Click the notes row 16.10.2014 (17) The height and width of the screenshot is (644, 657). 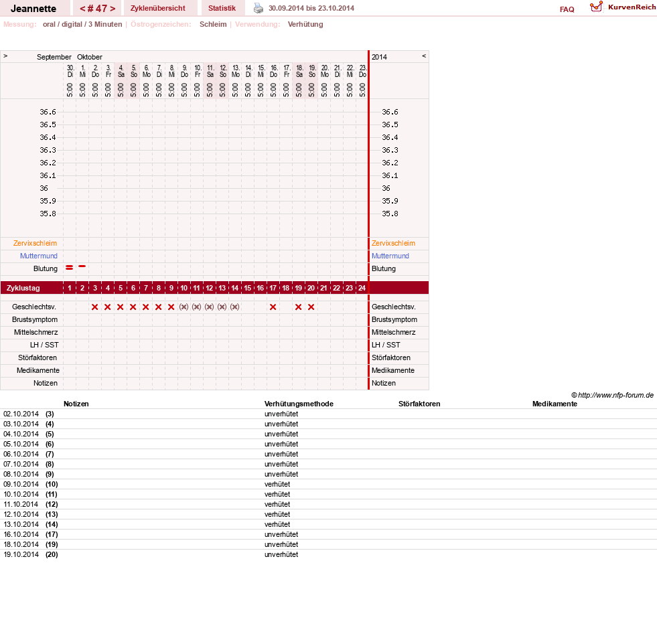click(x=328, y=534)
